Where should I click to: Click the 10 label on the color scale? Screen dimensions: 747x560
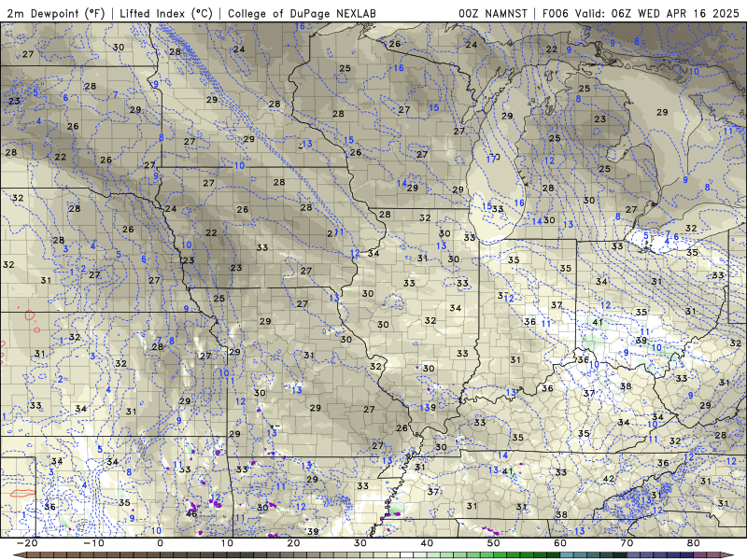[227, 543]
